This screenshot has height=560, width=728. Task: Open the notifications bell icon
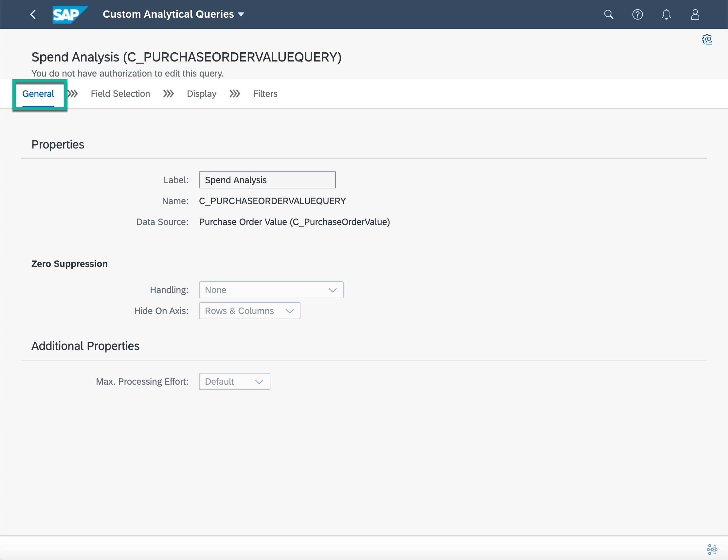(x=666, y=14)
